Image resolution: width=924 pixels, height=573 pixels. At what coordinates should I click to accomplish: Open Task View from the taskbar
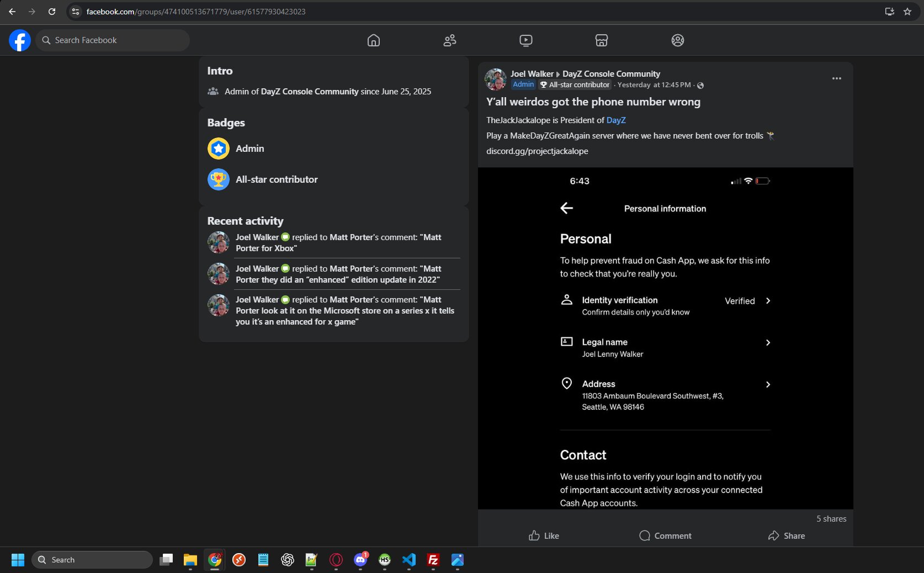click(166, 560)
